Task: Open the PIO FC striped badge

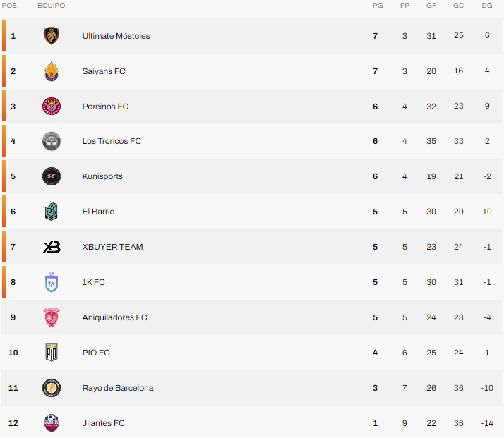Action: (x=52, y=352)
